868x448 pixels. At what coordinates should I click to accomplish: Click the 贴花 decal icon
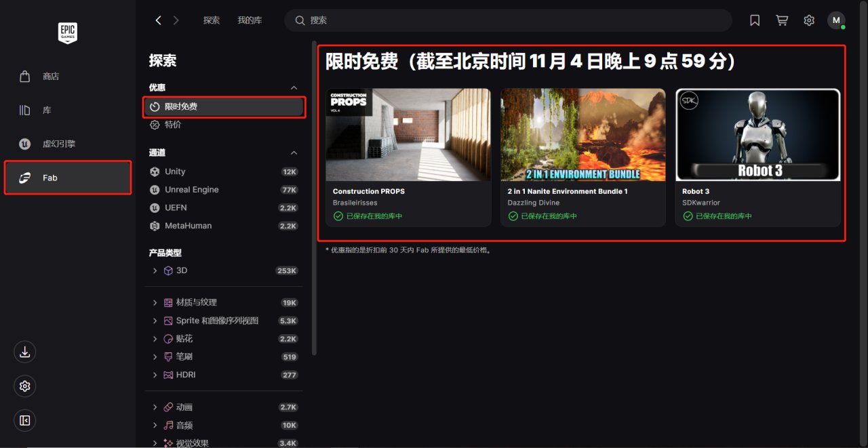[x=169, y=339]
